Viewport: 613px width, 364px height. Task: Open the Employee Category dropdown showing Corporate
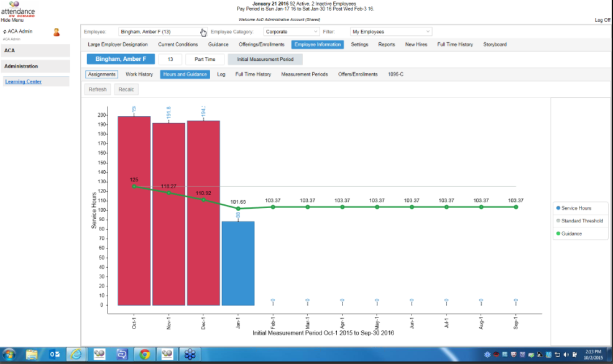point(291,31)
